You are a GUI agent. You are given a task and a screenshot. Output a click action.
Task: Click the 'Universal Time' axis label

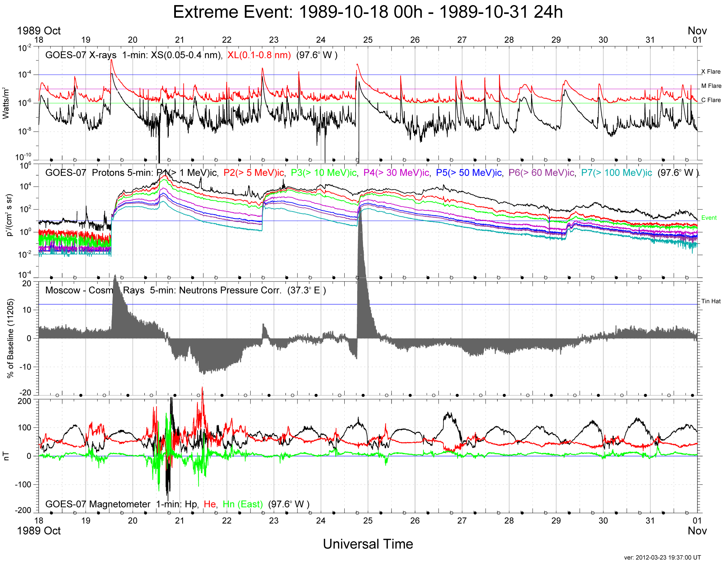coord(368,544)
